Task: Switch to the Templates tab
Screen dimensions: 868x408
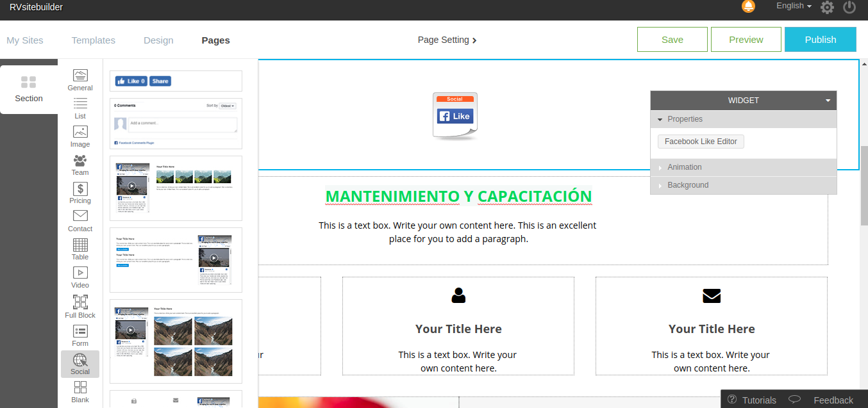Action: coord(94,40)
